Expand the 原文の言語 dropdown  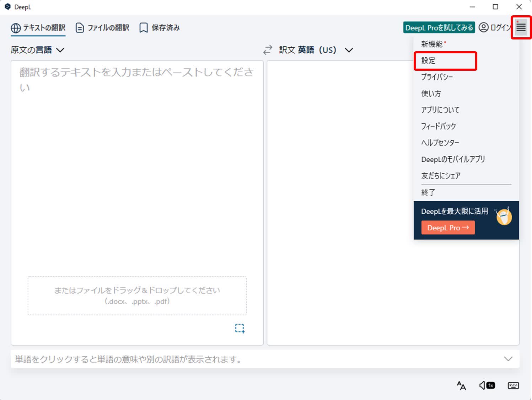click(x=37, y=50)
